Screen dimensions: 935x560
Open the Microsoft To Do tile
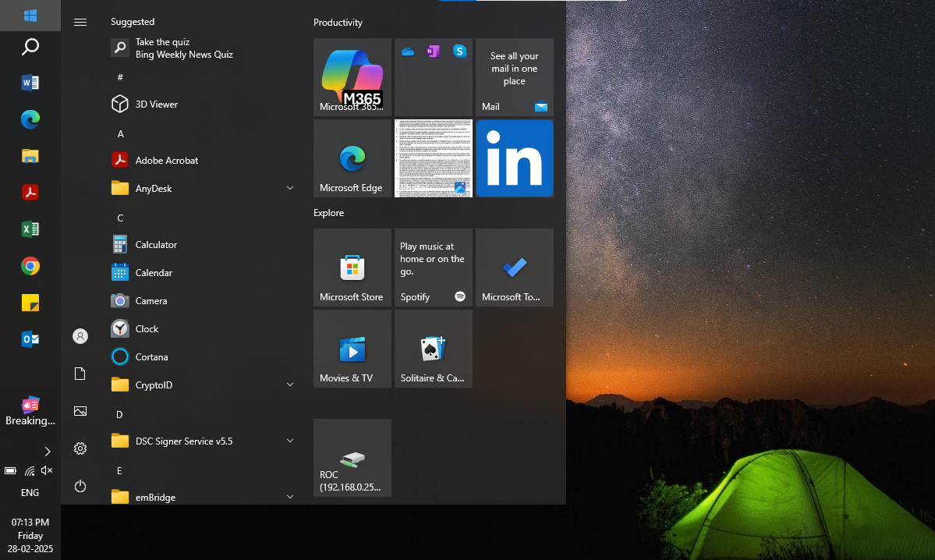(514, 268)
